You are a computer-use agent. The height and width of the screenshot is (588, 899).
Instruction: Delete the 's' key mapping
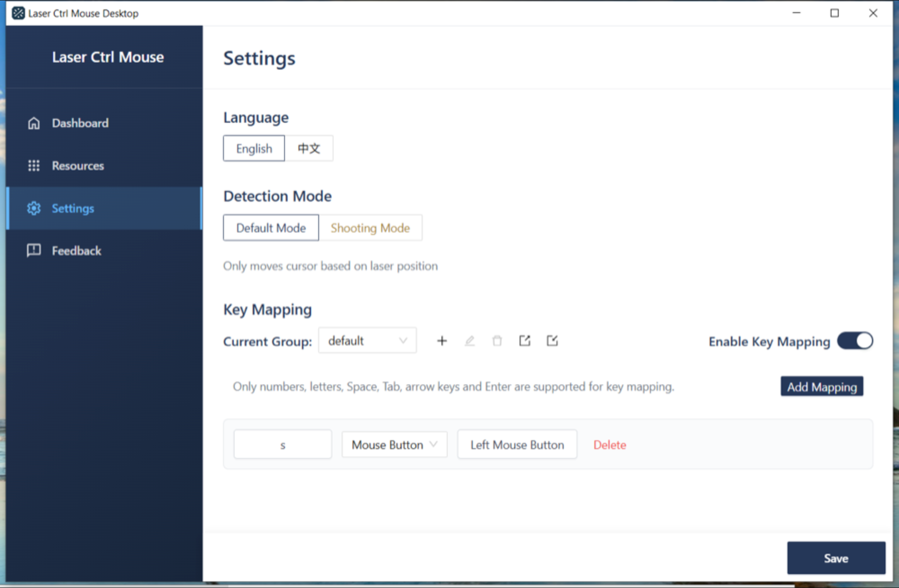(610, 445)
